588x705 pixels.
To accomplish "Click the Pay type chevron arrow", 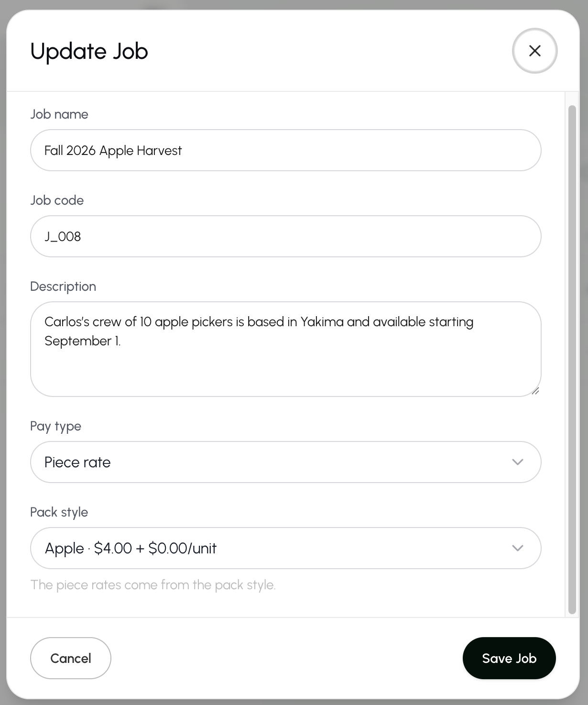I will click(517, 462).
